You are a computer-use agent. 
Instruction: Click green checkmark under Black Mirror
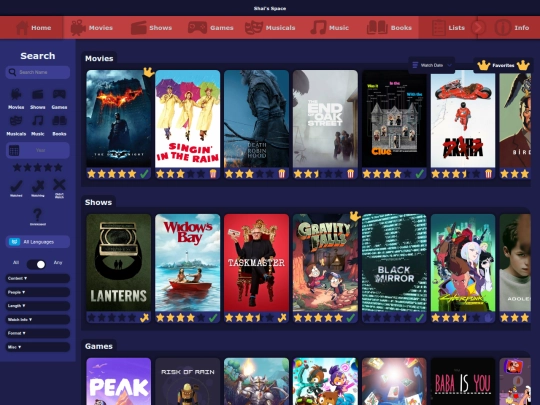point(420,318)
